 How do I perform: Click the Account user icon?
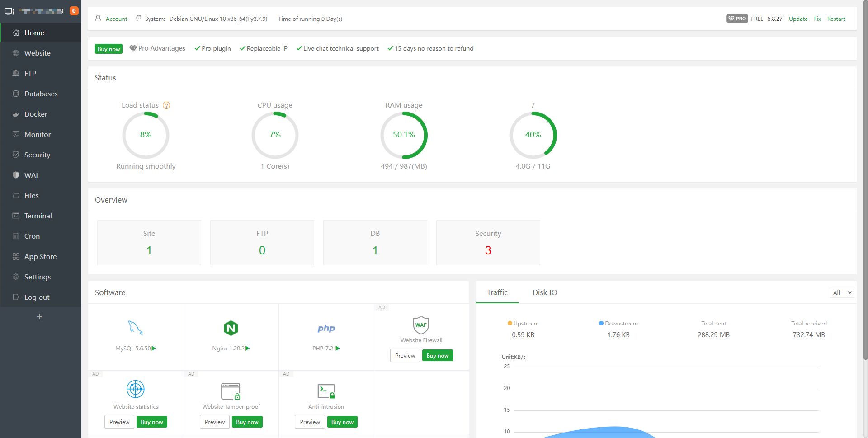[98, 19]
